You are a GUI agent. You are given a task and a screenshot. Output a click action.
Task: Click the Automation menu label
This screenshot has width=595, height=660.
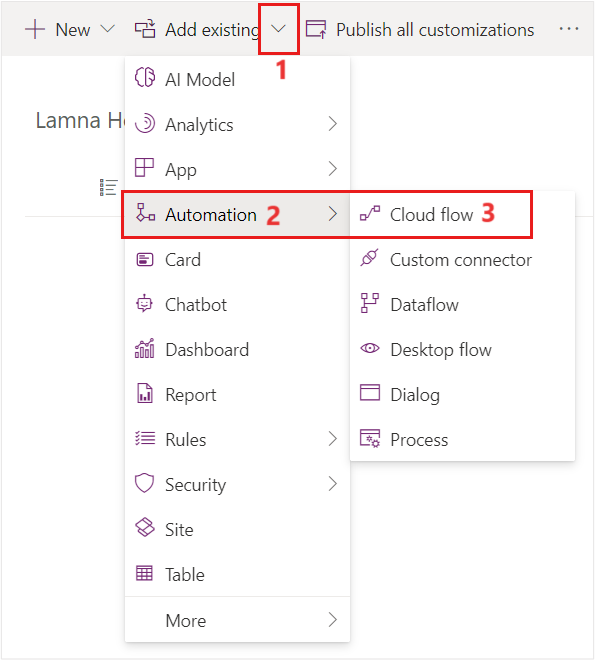[x=211, y=215]
